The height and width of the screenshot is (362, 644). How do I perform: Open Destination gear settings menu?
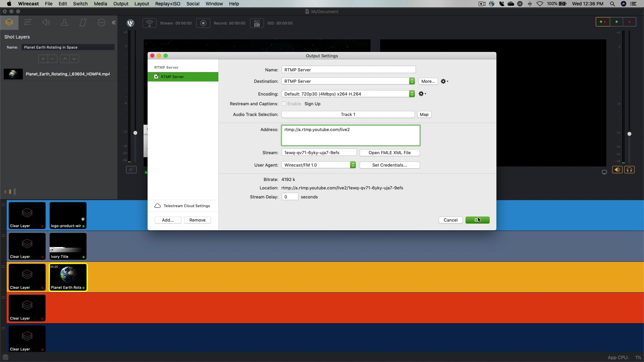(444, 81)
